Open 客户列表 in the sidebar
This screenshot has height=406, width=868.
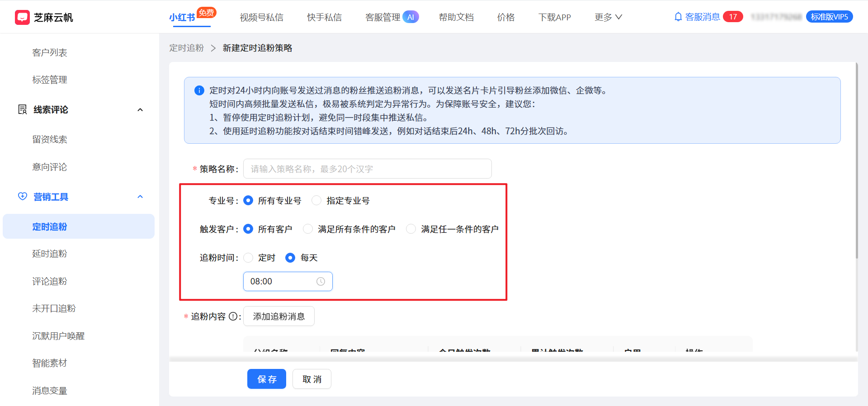(50, 52)
